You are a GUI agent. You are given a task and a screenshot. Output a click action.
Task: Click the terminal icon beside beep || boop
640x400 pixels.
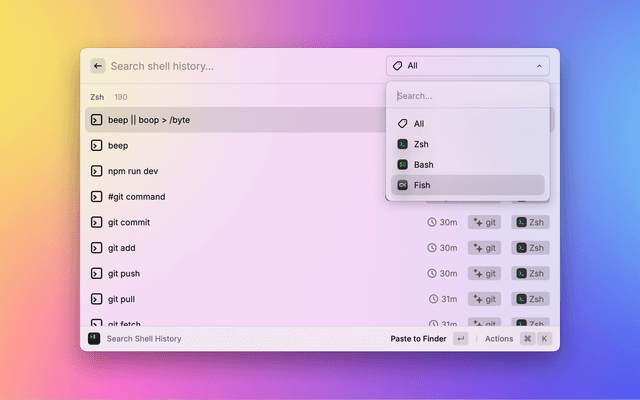tap(96, 120)
